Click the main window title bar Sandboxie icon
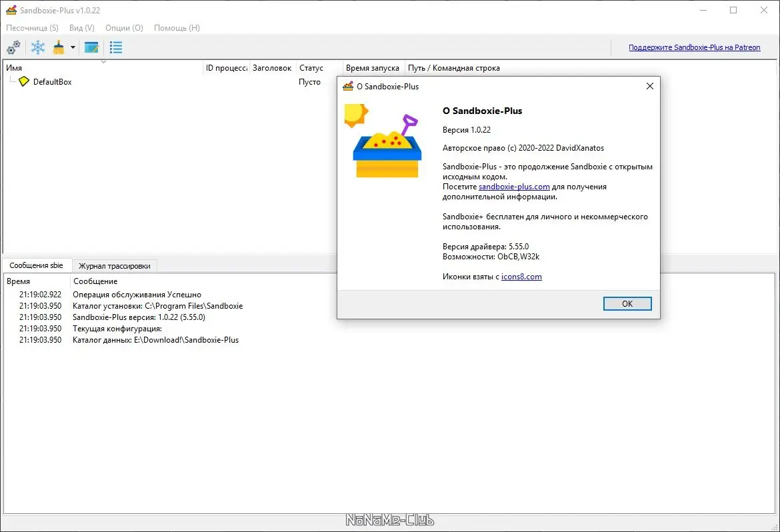Viewport: 780px width, 532px height. point(11,10)
